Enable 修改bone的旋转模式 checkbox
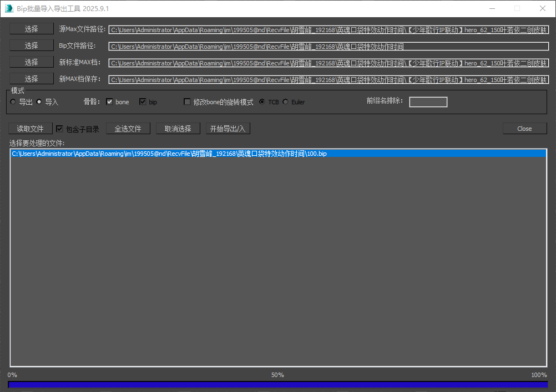 coord(187,102)
